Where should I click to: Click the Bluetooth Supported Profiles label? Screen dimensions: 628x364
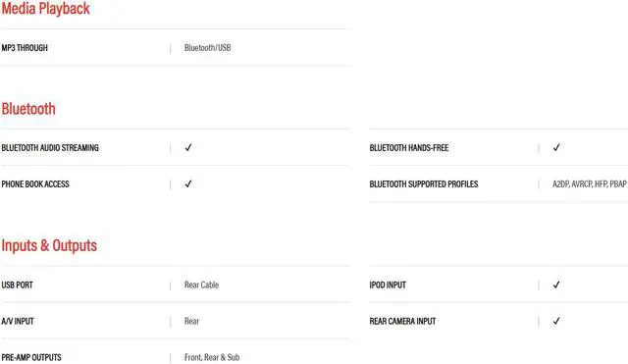(424, 184)
